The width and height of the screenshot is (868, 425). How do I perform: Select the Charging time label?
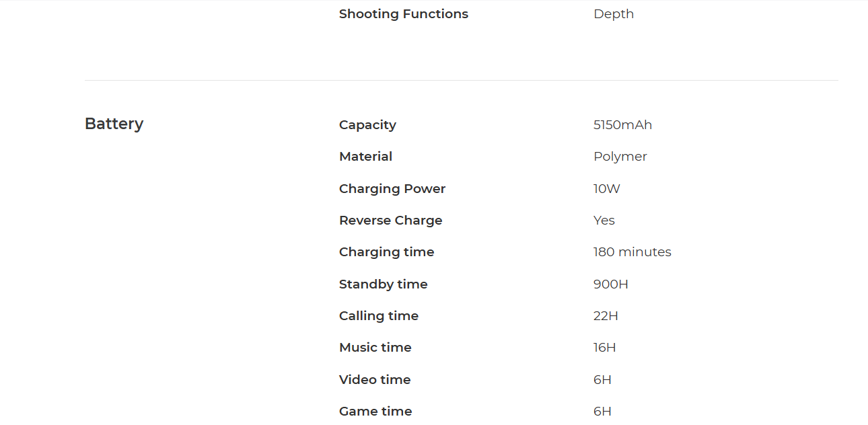pyautogui.click(x=387, y=252)
